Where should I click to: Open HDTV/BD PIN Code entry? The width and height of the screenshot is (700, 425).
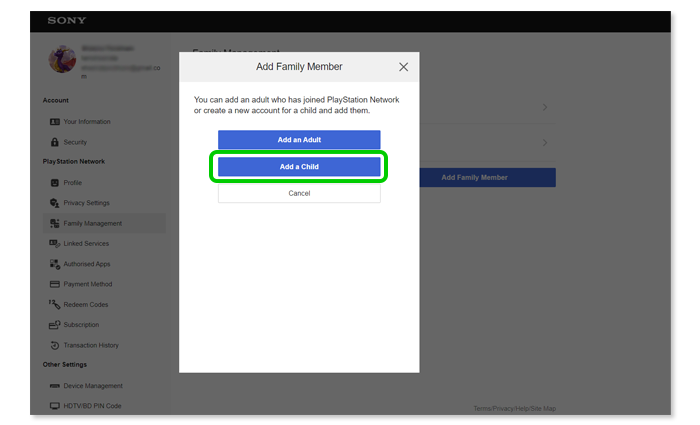pyautogui.click(x=92, y=406)
